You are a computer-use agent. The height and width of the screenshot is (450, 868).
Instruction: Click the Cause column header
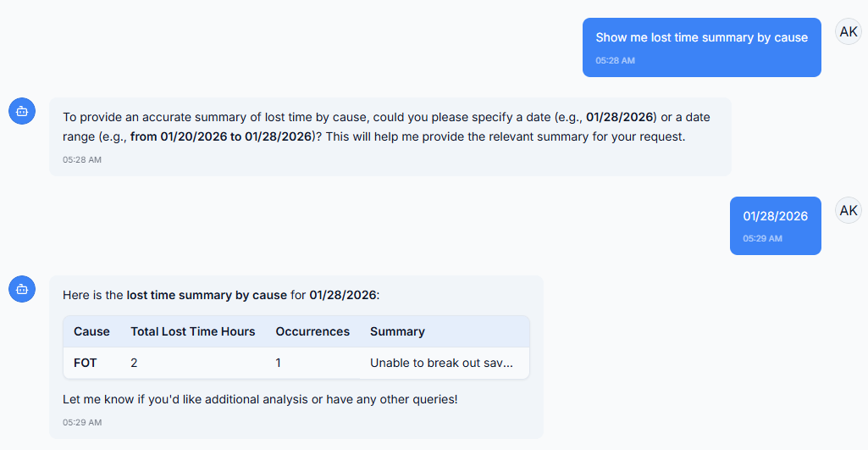pos(91,331)
